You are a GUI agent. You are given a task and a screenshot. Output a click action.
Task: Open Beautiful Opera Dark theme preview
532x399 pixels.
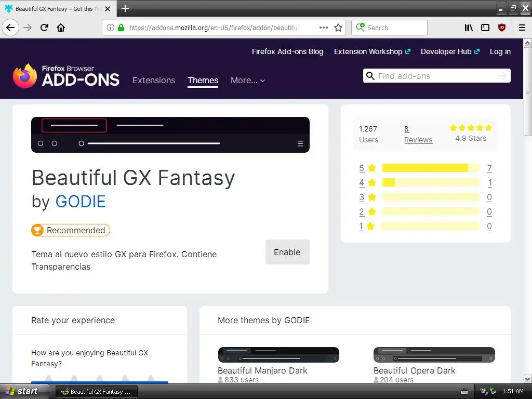[434, 355]
